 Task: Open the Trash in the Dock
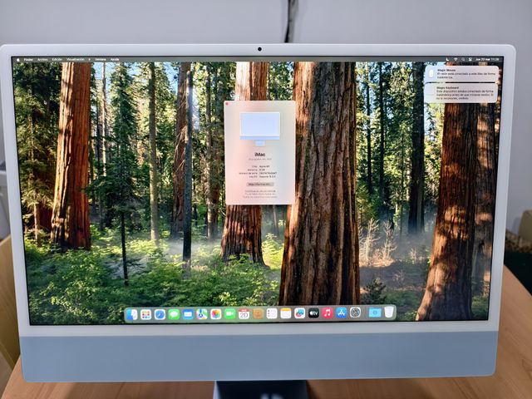(389, 312)
